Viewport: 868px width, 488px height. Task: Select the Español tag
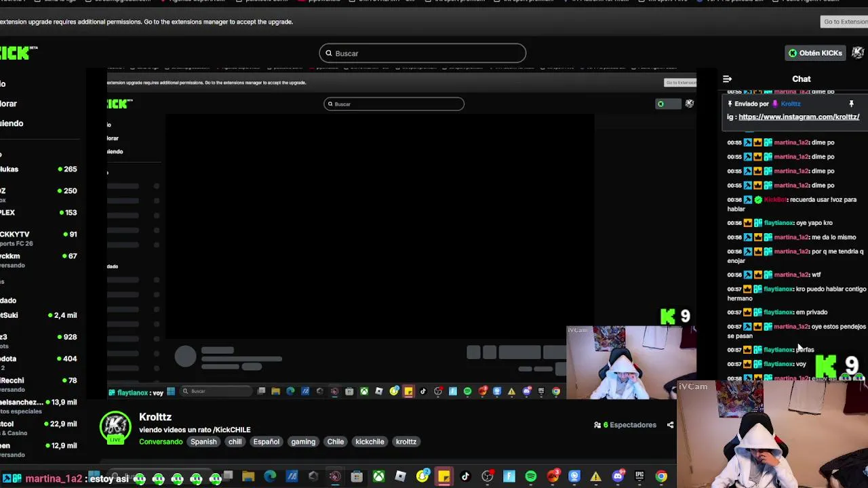266,442
